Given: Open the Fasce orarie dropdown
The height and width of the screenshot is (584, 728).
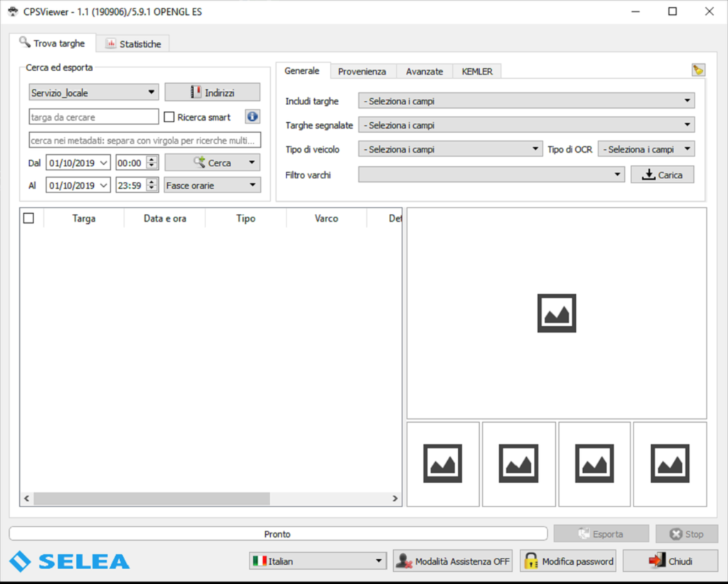Looking at the screenshot, I should [212, 185].
